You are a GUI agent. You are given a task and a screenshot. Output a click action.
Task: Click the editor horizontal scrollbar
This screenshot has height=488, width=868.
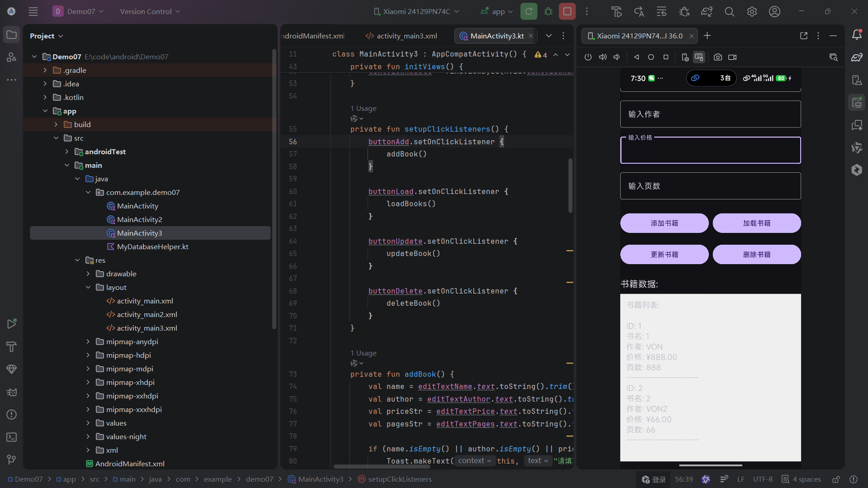click(382, 466)
